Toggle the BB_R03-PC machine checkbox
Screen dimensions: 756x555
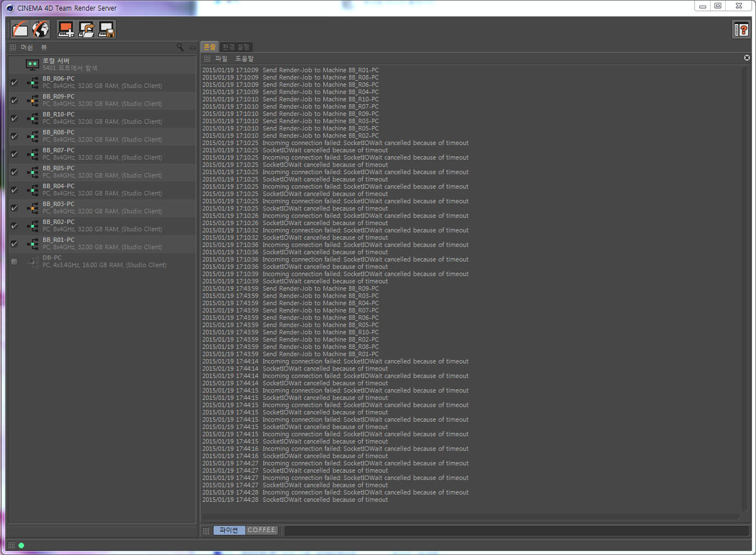click(x=14, y=208)
